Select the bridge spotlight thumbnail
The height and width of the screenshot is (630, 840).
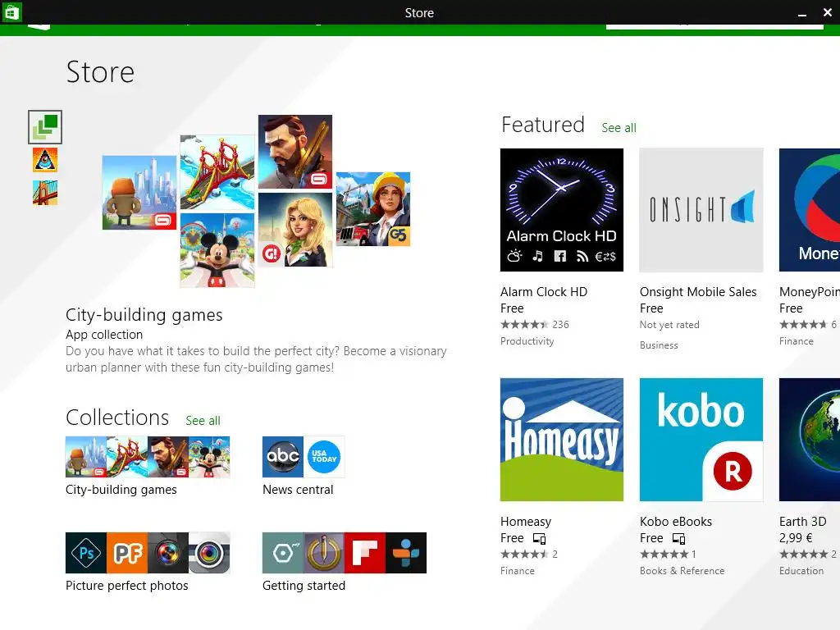45,193
